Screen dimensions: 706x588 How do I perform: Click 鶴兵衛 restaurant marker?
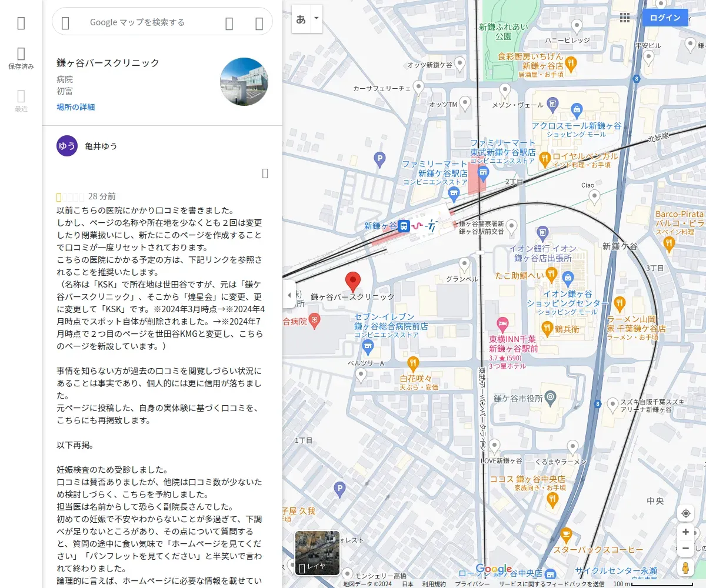(547, 327)
